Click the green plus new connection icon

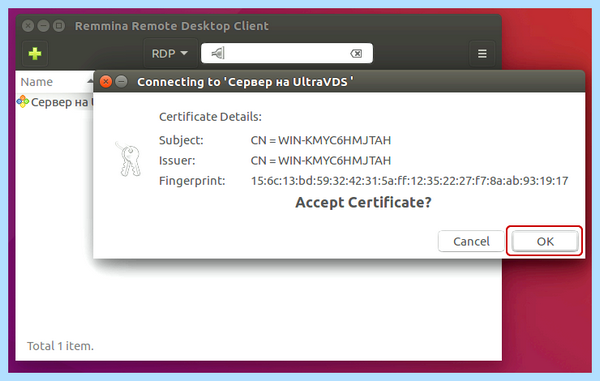pyautogui.click(x=35, y=54)
